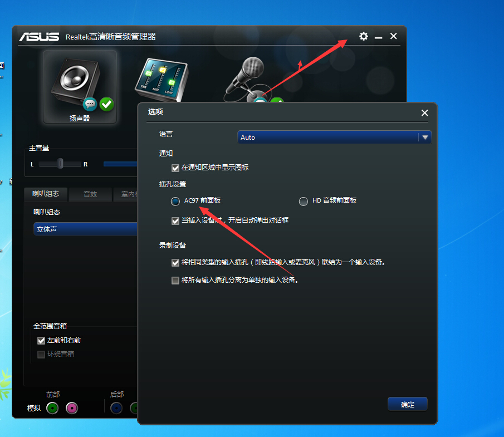Toggle 在通知区域中显示图标 checkbox
The height and width of the screenshot is (437, 504).
point(175,168)
